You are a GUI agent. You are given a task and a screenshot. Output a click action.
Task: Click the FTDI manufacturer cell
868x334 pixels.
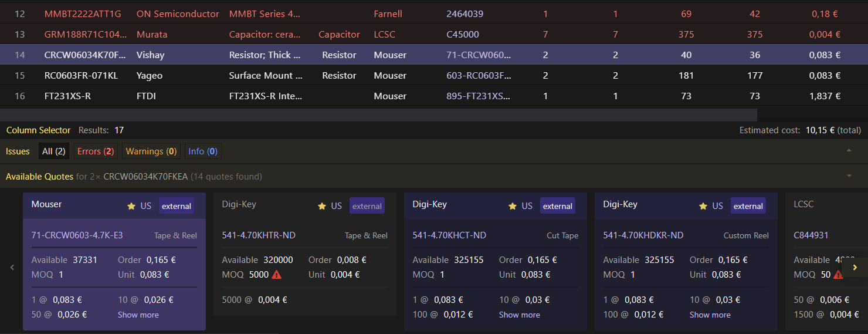click(x=146, y=96)
